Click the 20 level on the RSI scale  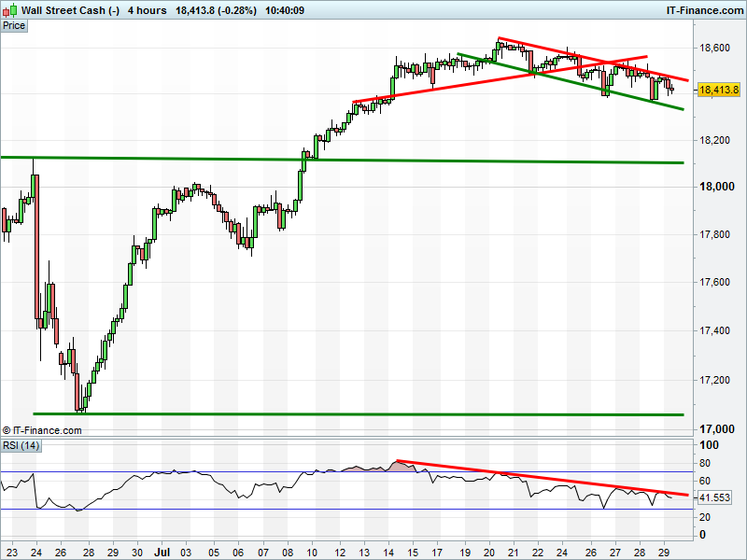click(705, 517)
